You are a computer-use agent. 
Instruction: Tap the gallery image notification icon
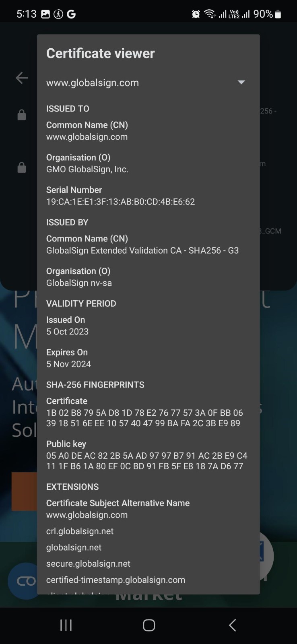point(45,14)
